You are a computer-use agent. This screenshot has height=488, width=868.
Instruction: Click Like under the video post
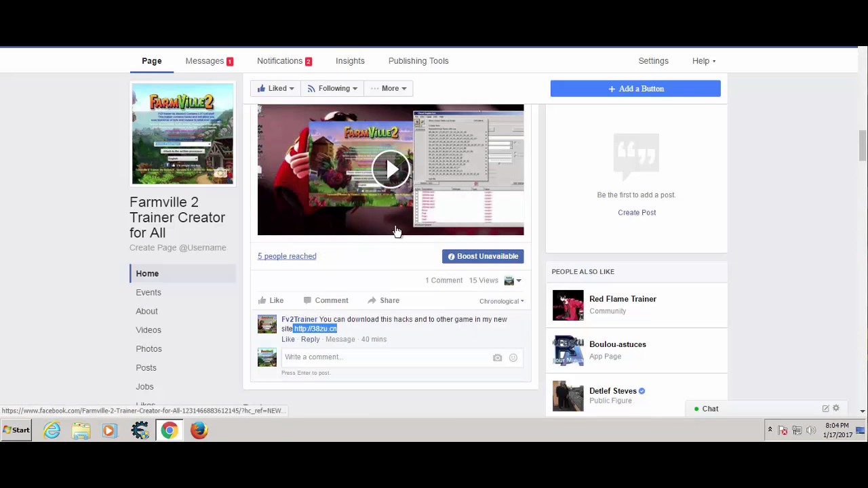pyautogui.click(x=271, y=300)
